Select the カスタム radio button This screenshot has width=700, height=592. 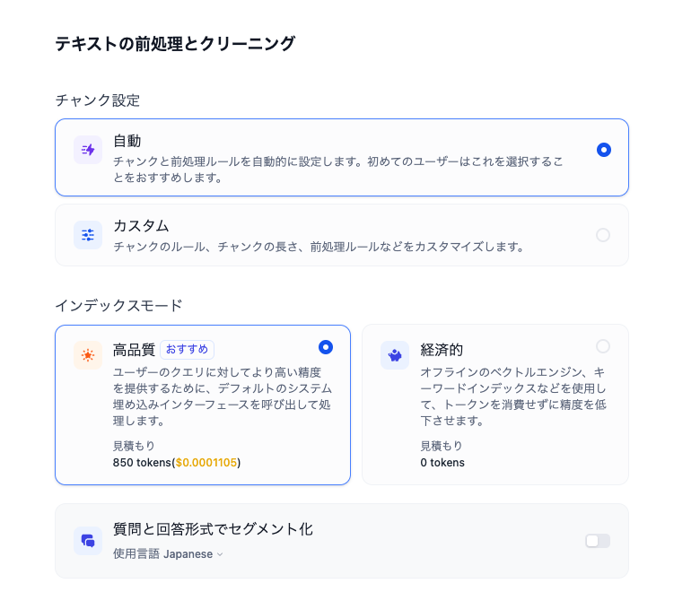603,235
